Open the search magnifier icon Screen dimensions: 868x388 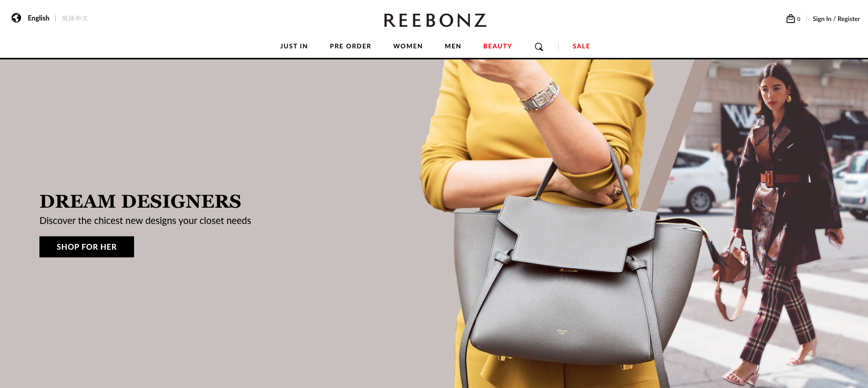click(x=539, y=47)
